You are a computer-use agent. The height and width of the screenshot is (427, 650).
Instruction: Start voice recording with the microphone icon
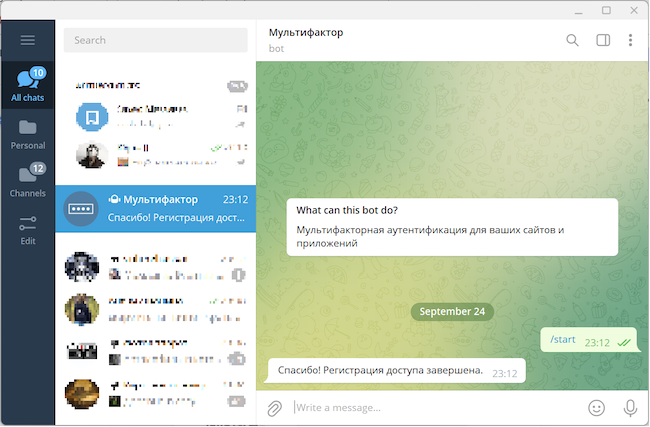[x=630, y=408]
